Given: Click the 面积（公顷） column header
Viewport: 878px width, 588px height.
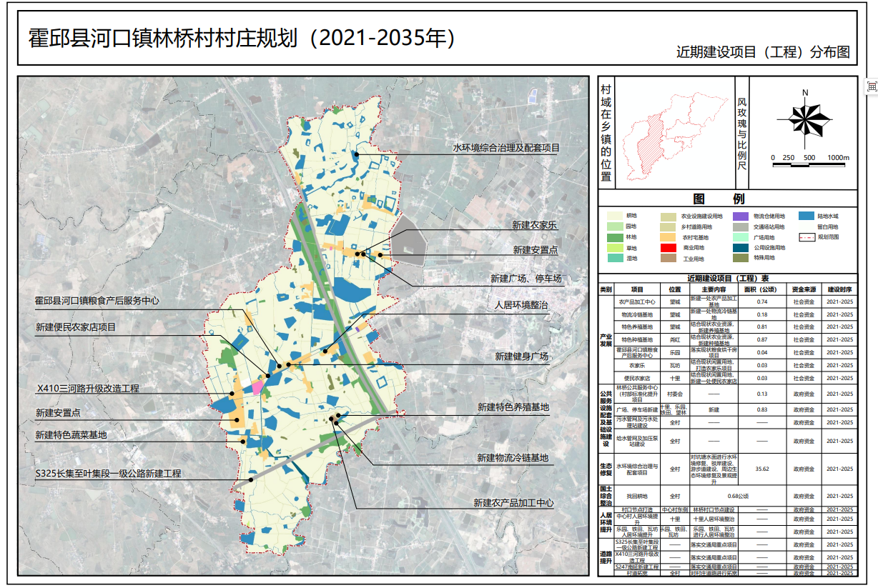Looking at the screenshot, I should click(761, 290).
